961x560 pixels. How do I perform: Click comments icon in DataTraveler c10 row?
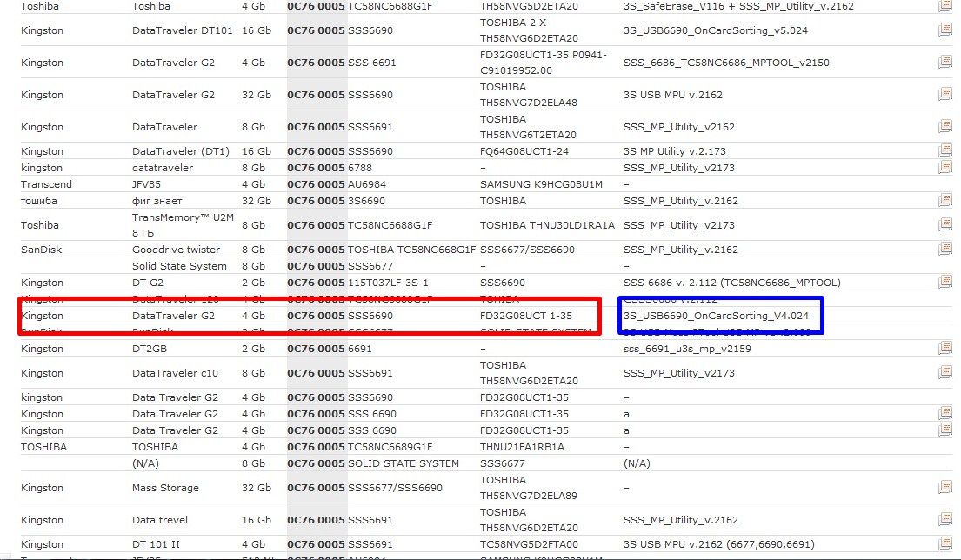click(x=945, y=372)
